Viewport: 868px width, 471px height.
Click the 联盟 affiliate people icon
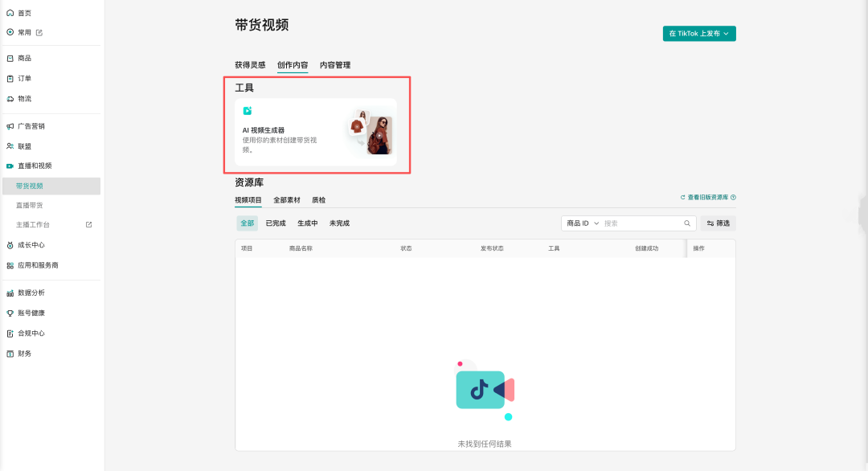coord(10,146)
